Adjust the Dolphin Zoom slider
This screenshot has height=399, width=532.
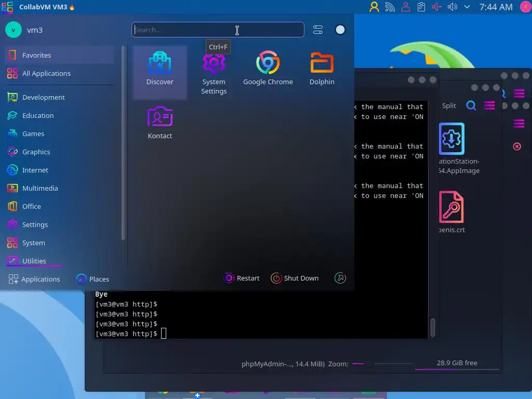pyautogui.click(x=382, y=364)
